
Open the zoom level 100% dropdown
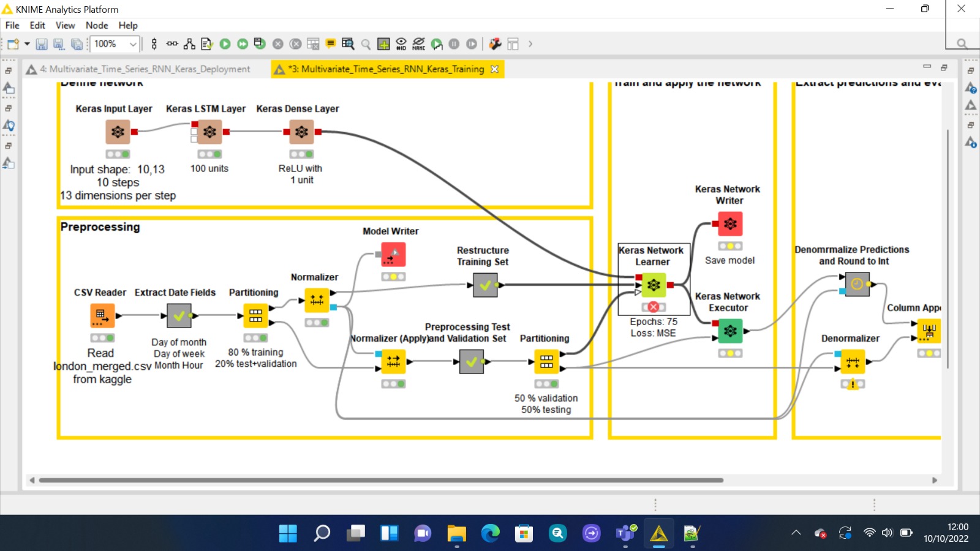pos(132,44)
